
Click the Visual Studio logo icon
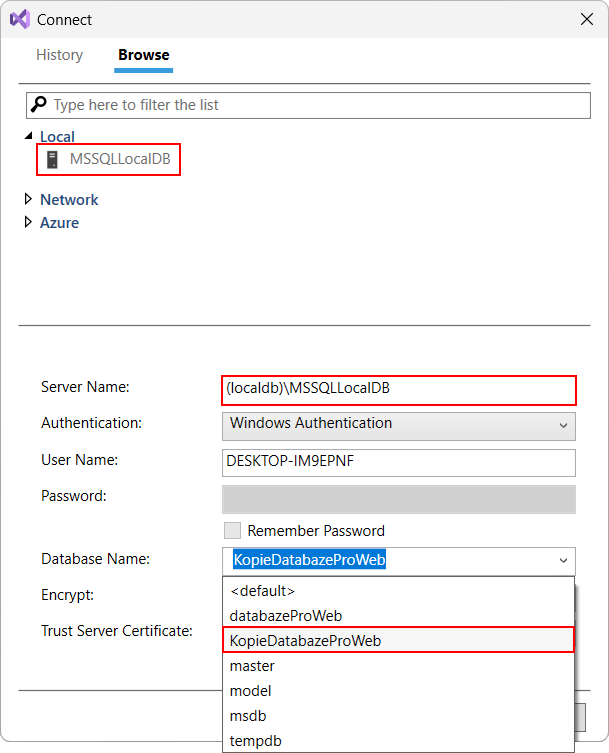pos(20,19)
